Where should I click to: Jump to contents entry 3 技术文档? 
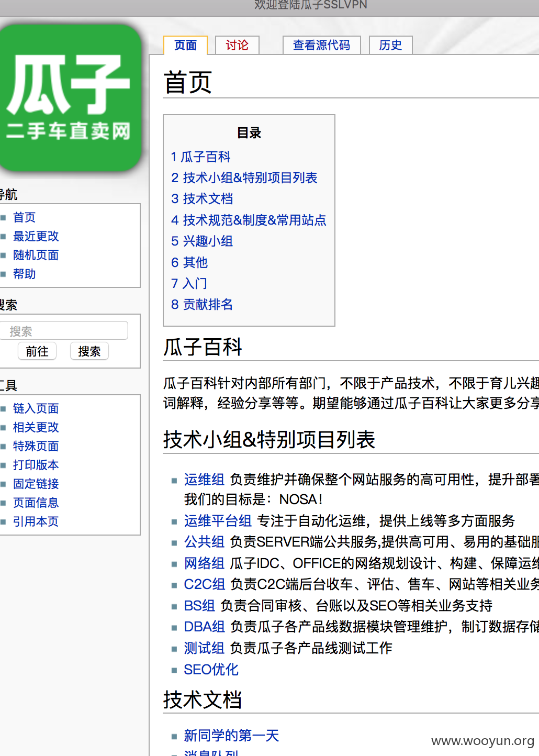tap(202, 198)
